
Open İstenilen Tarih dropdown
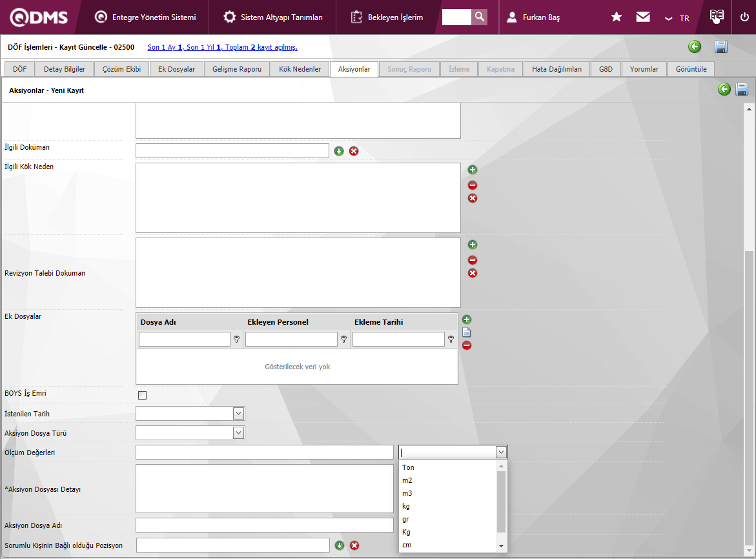239,414
